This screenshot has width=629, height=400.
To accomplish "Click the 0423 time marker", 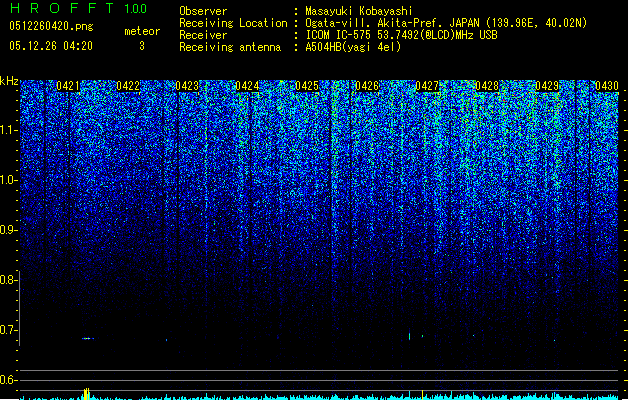I will tap(187, 86).
